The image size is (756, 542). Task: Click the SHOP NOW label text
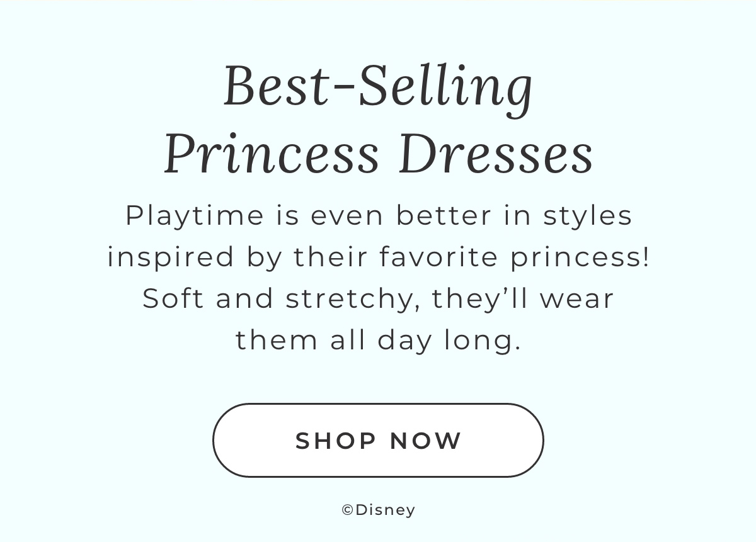click(378, 440)
